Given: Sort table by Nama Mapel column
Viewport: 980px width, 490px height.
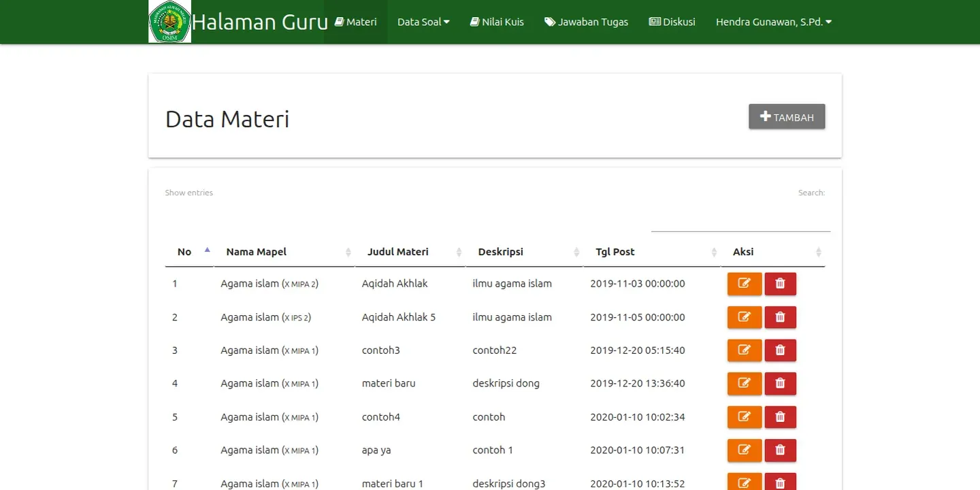Looking at the screenshot, I should pos(284,252).
